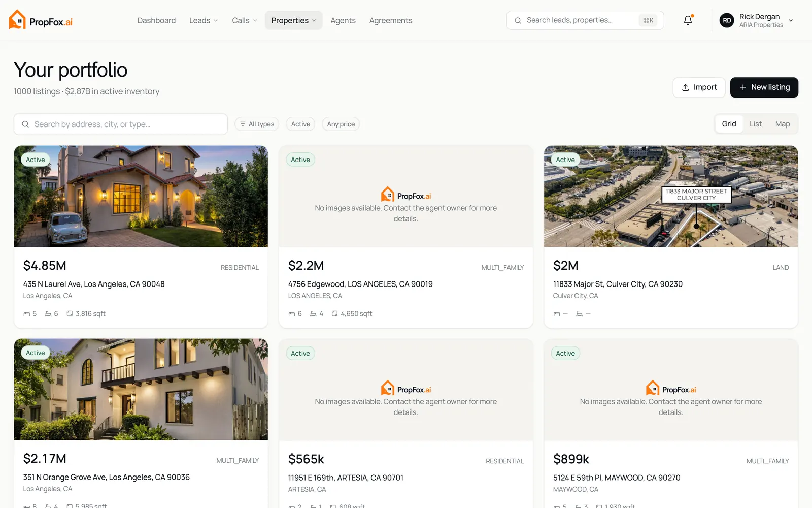This screenshot has width=812, height=508.
Task: Click Active badge on 11833 Major St card
Action: pos(565,160)
